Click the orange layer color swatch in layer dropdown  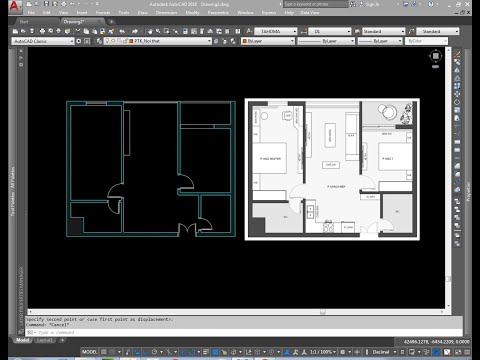coord(131,41)
